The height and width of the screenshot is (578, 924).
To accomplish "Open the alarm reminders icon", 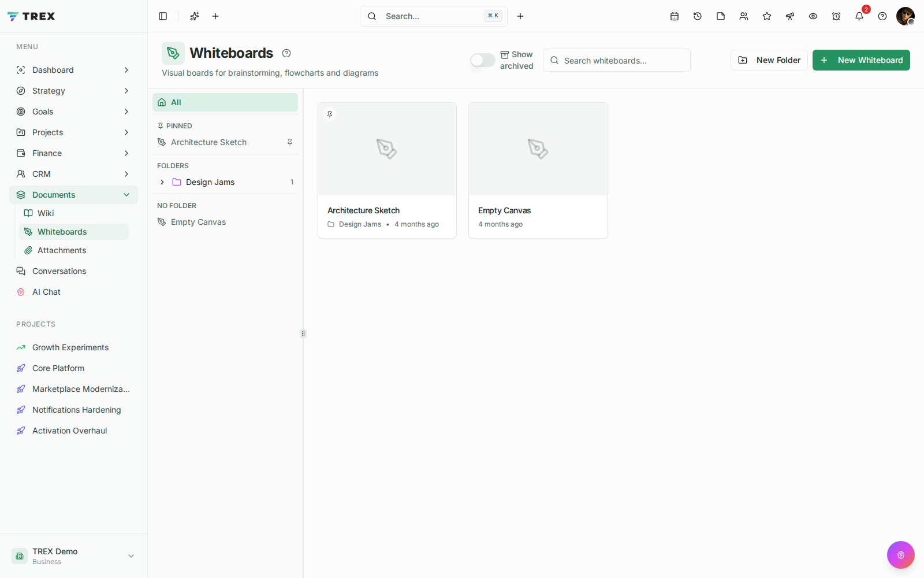I will 836,16.
